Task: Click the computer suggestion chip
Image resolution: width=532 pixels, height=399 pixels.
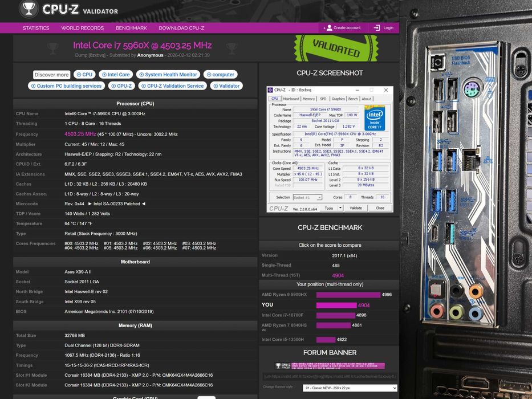Action: pyautogui.click(x=221, y=75)
